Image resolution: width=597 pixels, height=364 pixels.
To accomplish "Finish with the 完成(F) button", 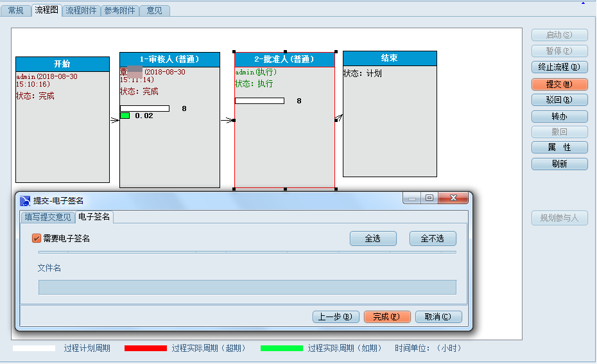I will (x=387, y=316).
